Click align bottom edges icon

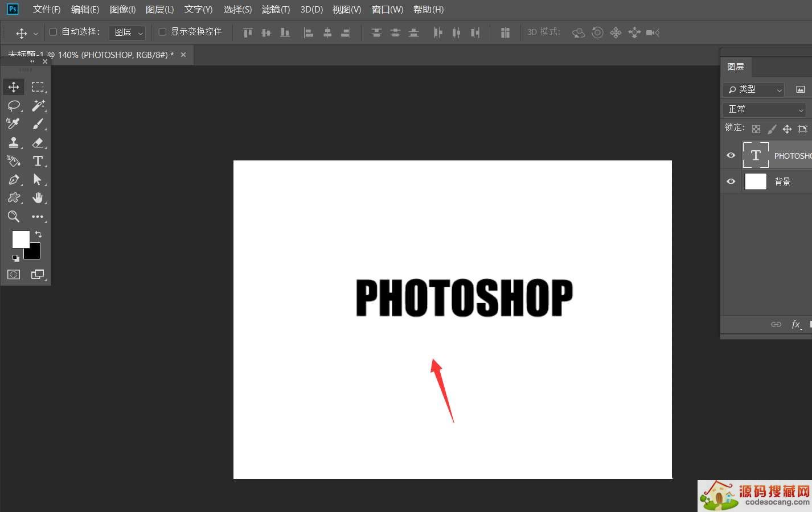tap(285, 33)
